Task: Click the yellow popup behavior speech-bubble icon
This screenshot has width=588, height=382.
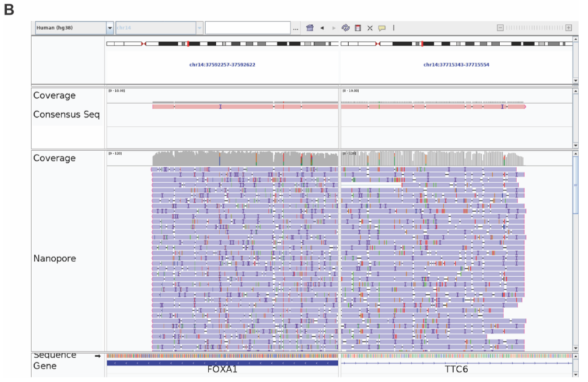Action: point(382,28)
